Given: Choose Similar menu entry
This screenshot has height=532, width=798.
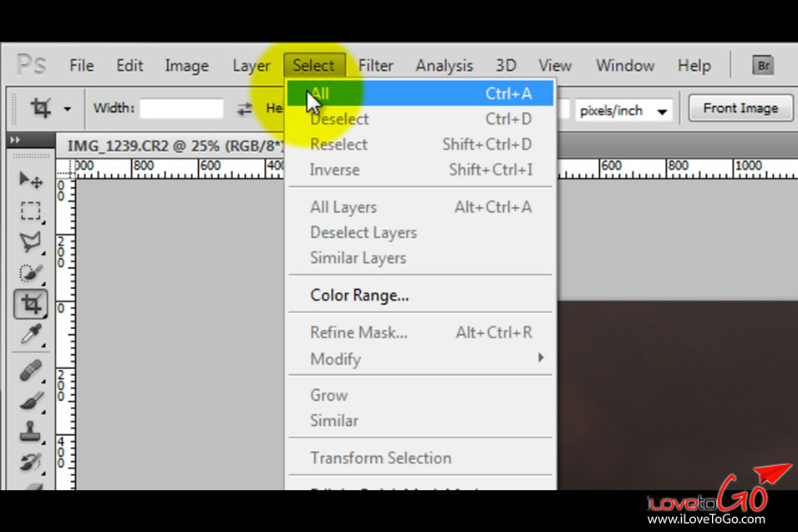Looking at the screenshot, I should pos(420,421).
